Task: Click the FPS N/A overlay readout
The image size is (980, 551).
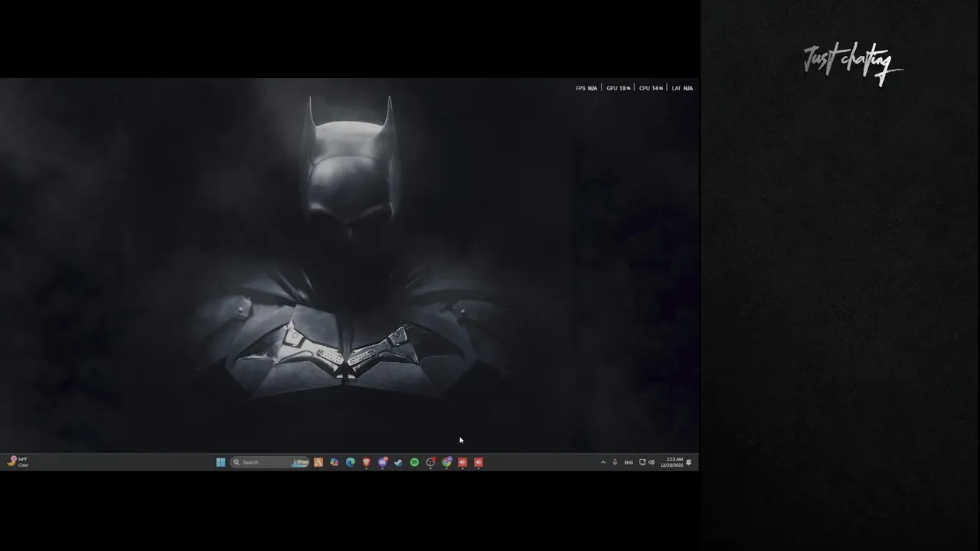Action: [x=586, y=88]
